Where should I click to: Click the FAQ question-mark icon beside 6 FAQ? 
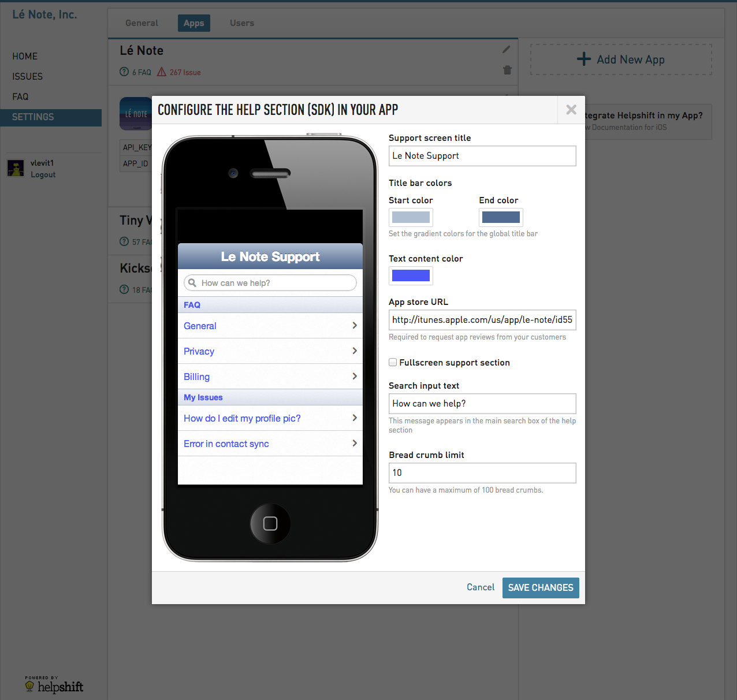point(124,72)
